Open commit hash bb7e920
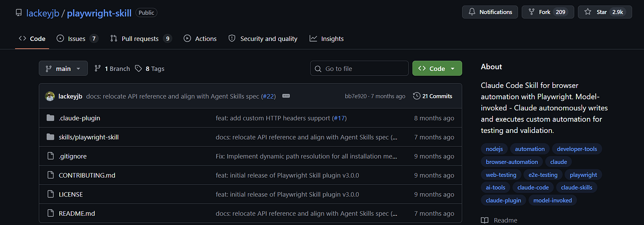The width and height of the screenshot is (644, 225). click(x=356, y=96)
